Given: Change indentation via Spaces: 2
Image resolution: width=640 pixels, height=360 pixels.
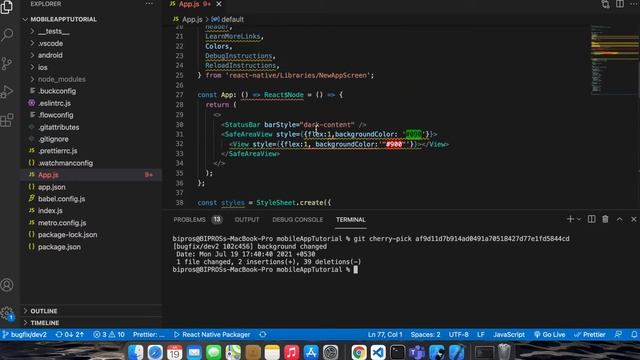Looking at the screenshot, I should click(425, 335).
